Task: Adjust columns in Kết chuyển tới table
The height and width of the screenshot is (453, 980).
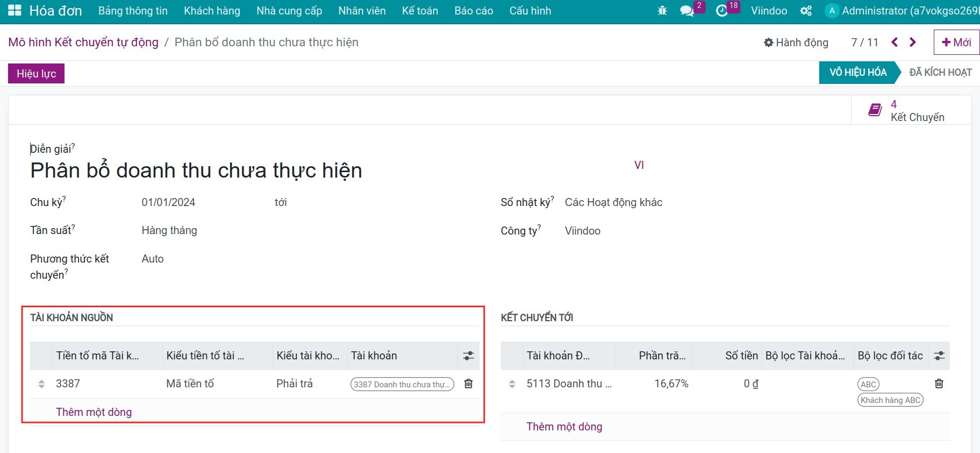Action: point(939,356)
